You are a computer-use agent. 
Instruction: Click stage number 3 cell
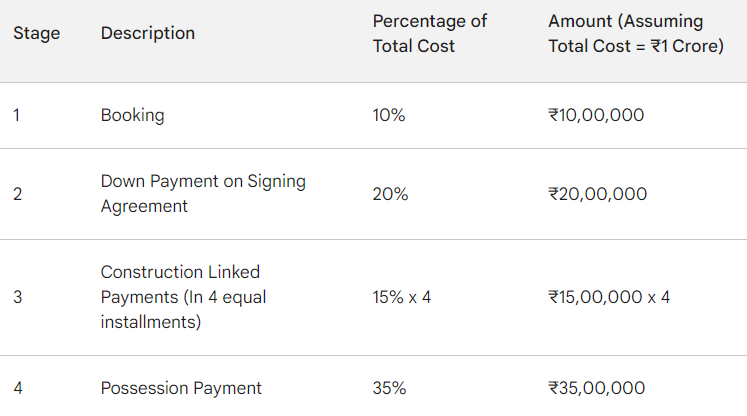(18, 297)
